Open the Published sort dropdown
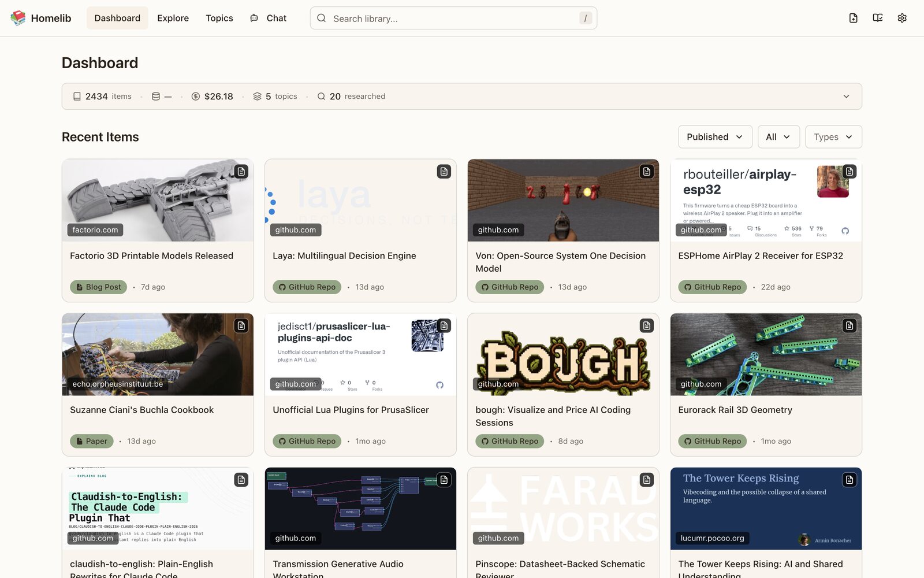This screenshot has height=578, width=924. 715,137
